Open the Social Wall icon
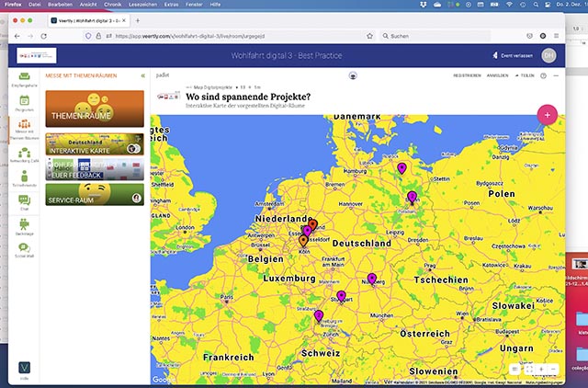588x388 pixels. (x=25, y=247)
